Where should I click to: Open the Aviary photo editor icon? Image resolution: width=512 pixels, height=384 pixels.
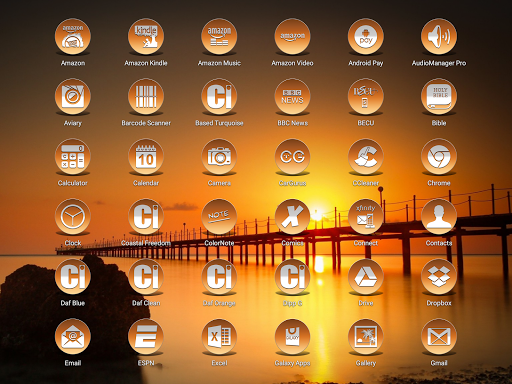click(73, 97)
